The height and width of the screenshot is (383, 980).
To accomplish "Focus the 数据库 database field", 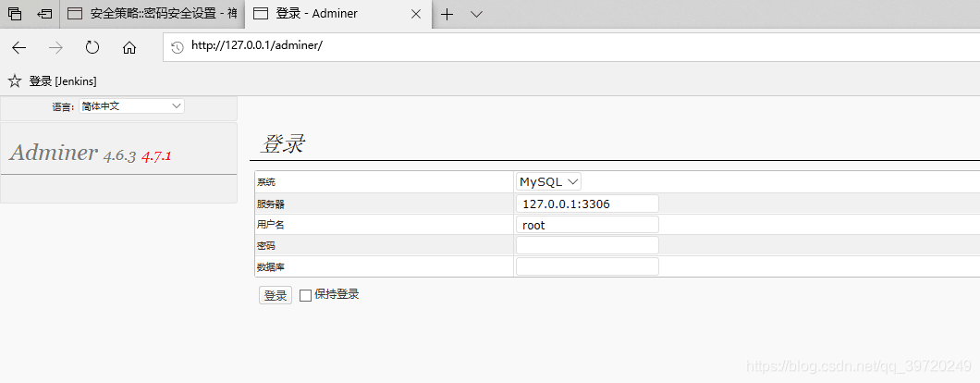I will (x=587, y=266).
